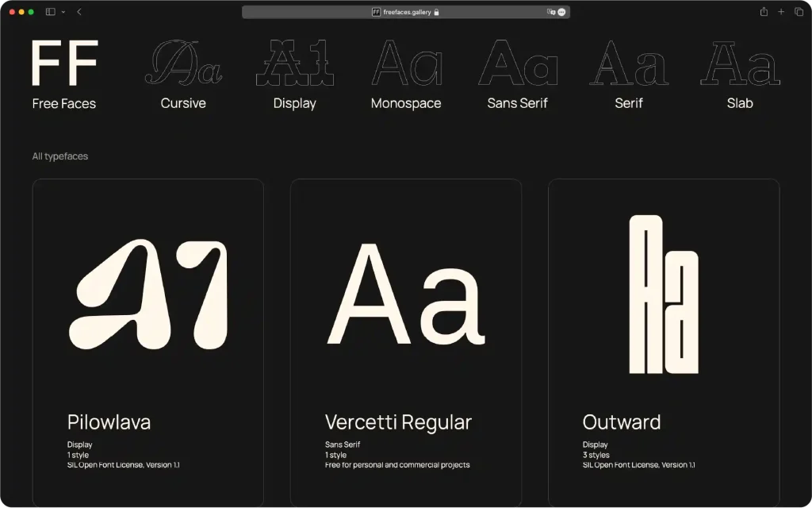This screenshot has height=508, width=812.
Task: Open the Monospace typeface category
Action: [406, 75]
